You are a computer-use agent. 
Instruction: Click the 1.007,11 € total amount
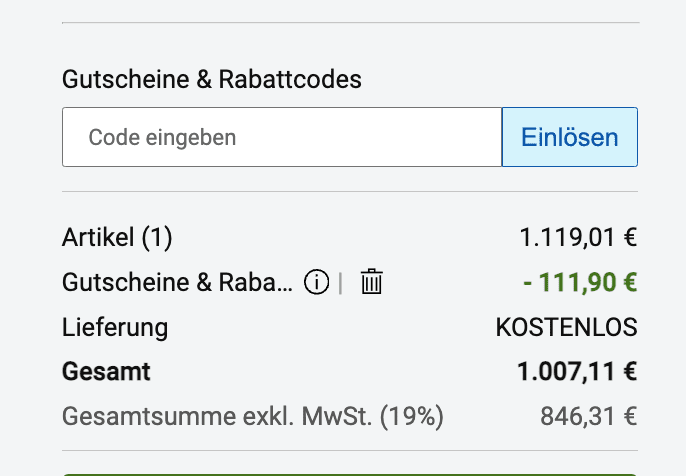tap(577, 372)
